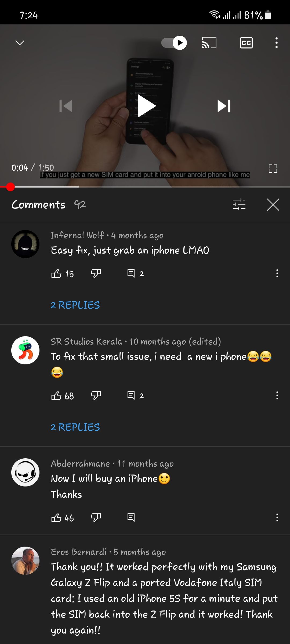Dislike SR Studios Kerala's comment
Screen dimensions: 290x644
(96, 396)
